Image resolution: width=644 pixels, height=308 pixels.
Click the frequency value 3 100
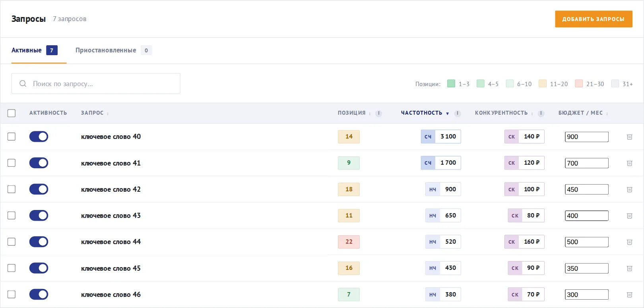441,137
